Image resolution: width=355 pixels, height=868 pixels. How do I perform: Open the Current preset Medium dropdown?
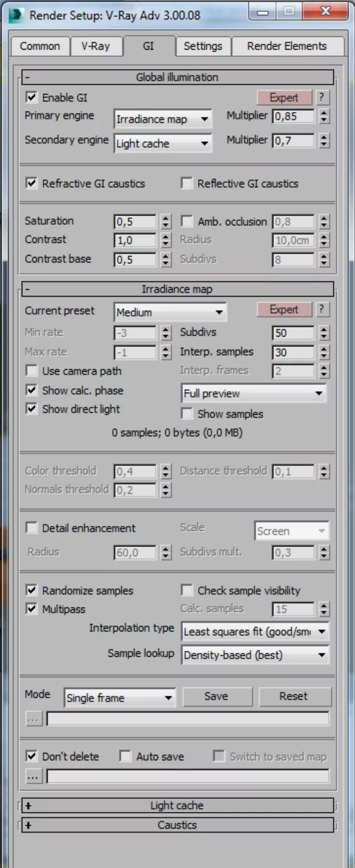(169, 312)
